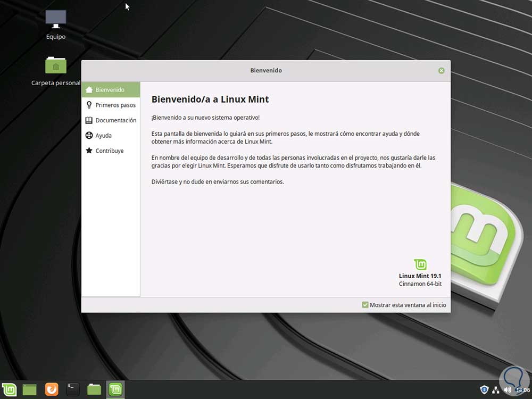Click the home icon beside Bienvenido
This screenshot has height=399, width=532.
[89, 89]
